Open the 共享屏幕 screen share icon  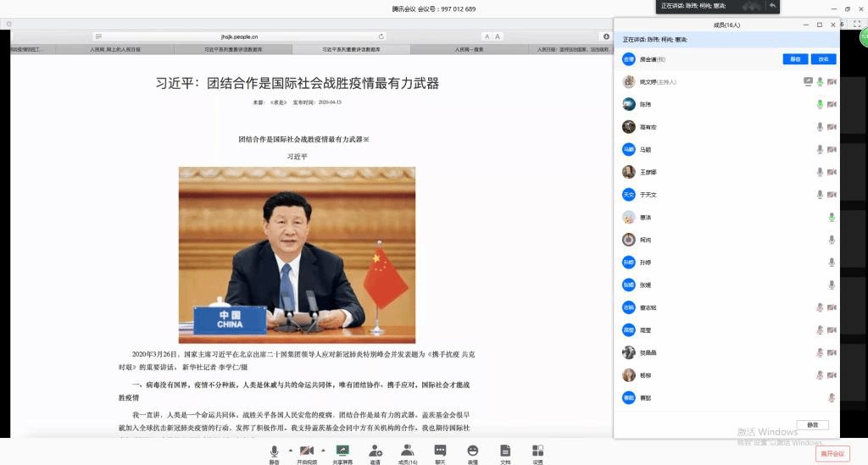342,451
